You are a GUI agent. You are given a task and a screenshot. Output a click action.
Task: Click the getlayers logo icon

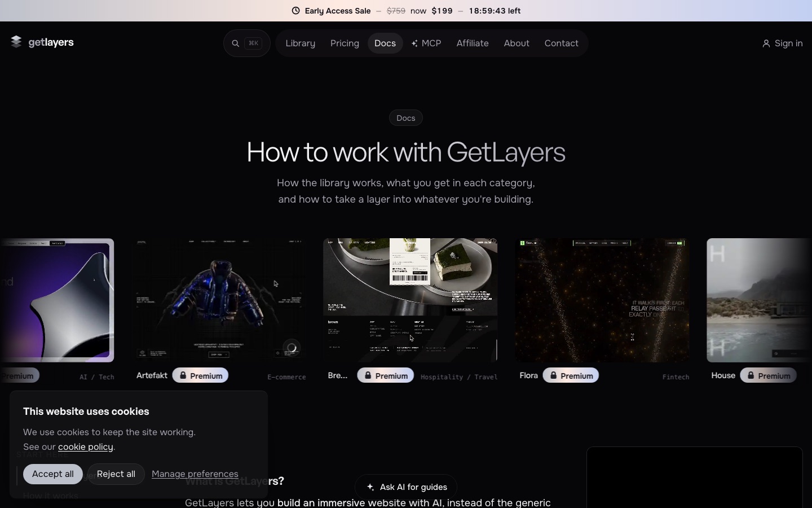click(x=16, y=42)
